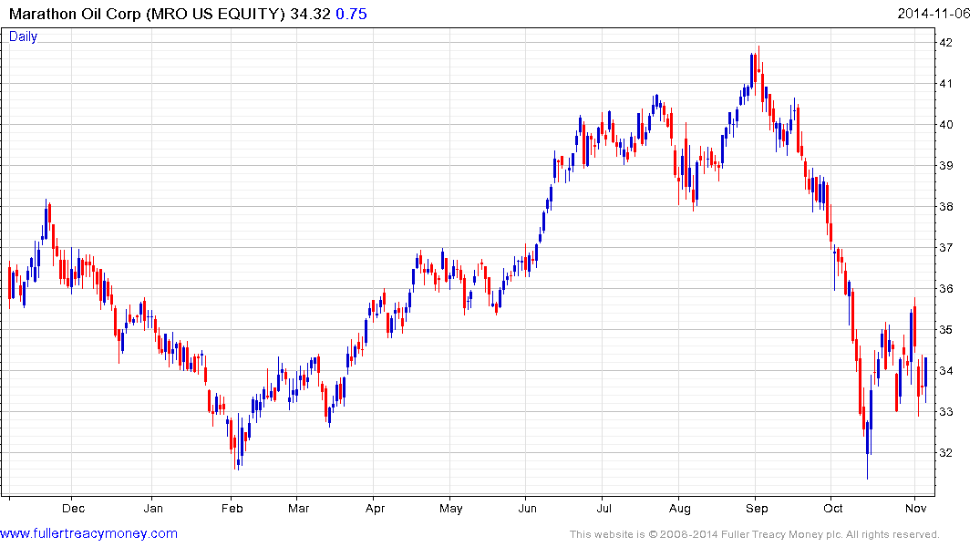Click the 38 price axis label
The image size is (980, 547).
(x=945, y=207)
